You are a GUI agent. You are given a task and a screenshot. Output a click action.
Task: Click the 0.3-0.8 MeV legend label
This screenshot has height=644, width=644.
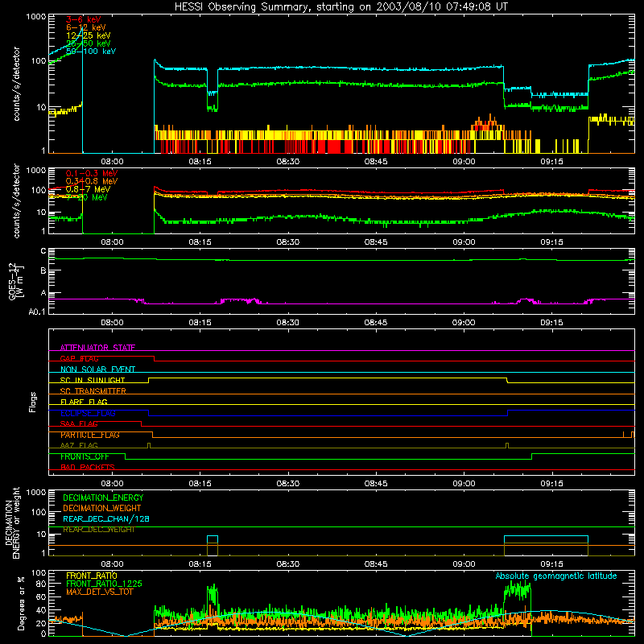[x=92, y=181]
